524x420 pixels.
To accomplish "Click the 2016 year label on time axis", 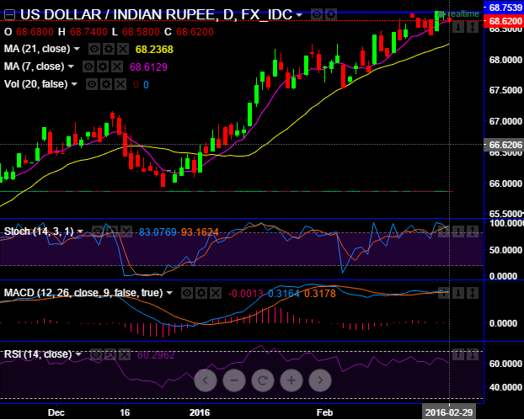I will tap(200, 412).
